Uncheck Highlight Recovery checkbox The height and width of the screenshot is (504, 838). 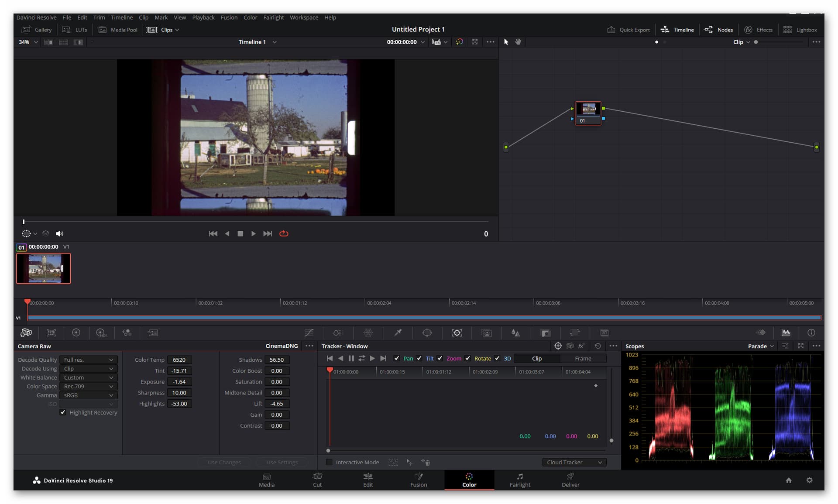click(63, 412)
